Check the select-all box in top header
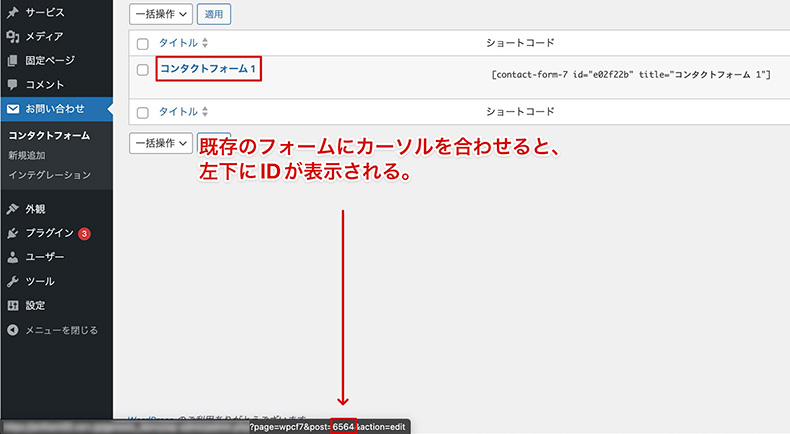 point(143,44)
